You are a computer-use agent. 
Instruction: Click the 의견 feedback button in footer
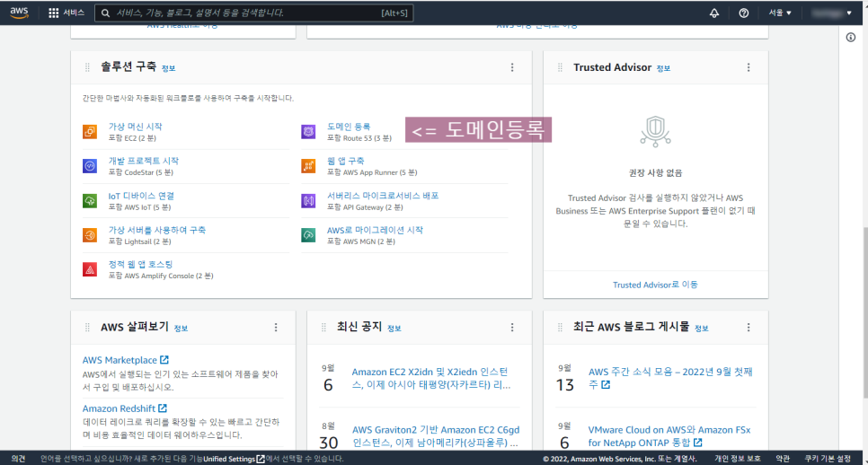(18, 459)
